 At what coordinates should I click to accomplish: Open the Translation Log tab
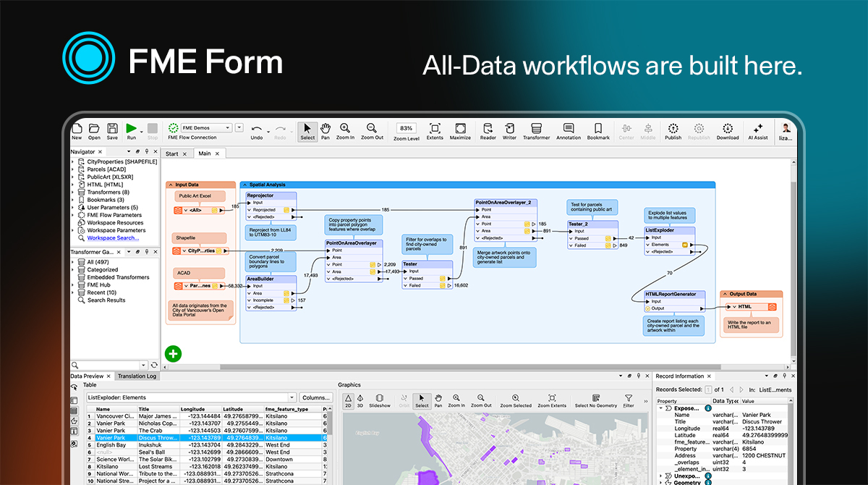click(137, 376)
